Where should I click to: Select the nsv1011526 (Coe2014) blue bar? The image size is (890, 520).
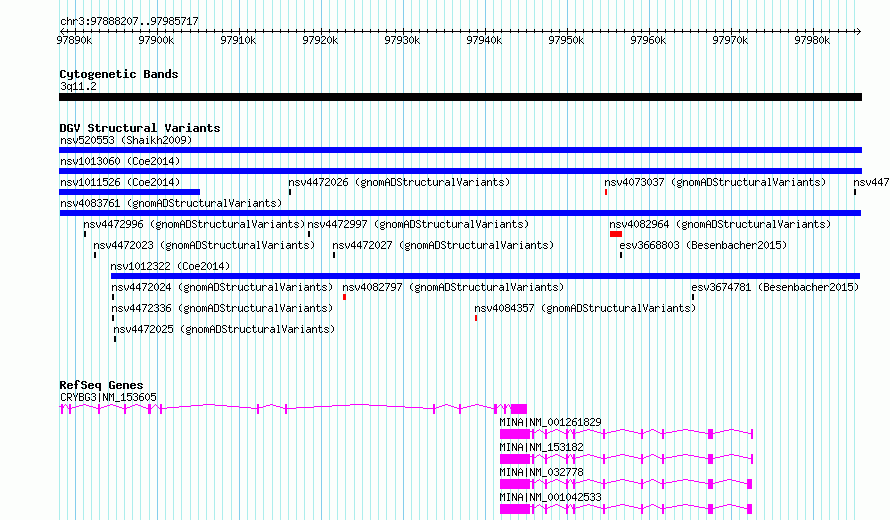pos(129,192)
